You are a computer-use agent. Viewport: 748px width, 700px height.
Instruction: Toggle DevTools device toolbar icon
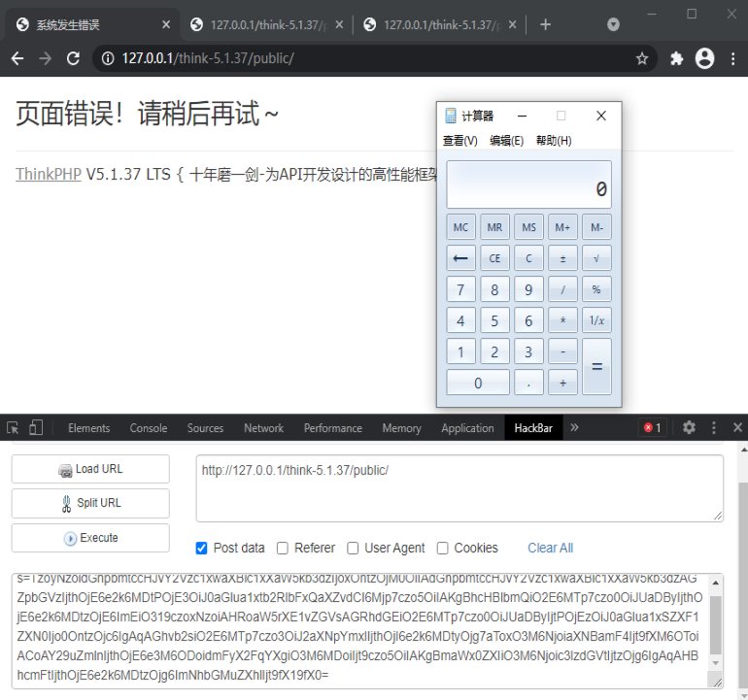(36, 428)
